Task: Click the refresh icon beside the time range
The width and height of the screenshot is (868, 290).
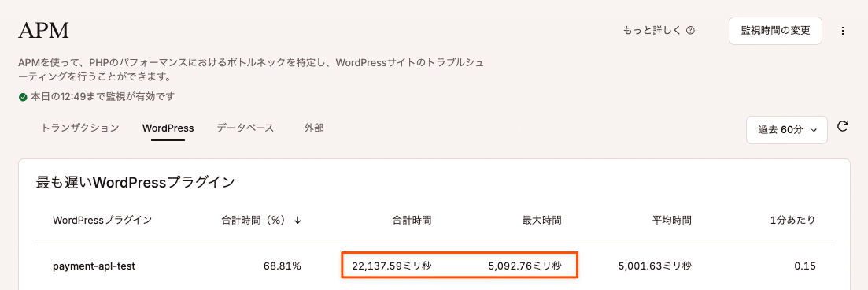Action: click(x=843, y=127)
